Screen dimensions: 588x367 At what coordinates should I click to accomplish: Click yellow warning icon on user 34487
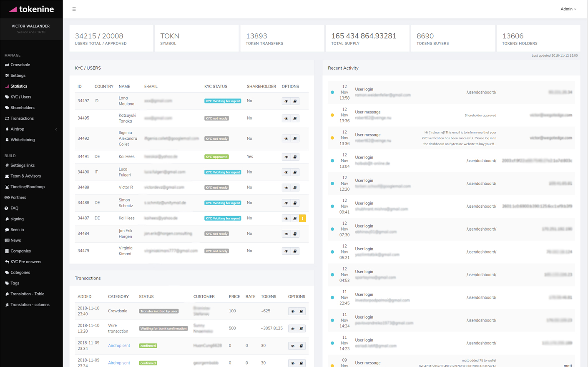(x=303, y=219)
